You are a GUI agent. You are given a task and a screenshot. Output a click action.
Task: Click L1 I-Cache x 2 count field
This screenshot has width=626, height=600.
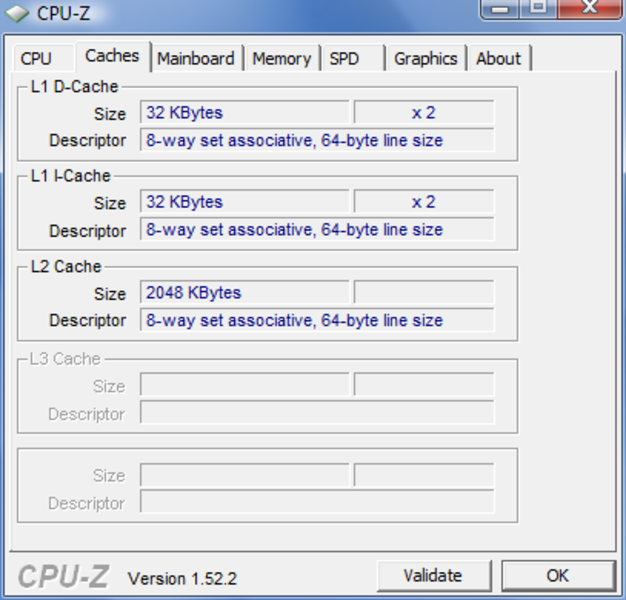(424, 202)
